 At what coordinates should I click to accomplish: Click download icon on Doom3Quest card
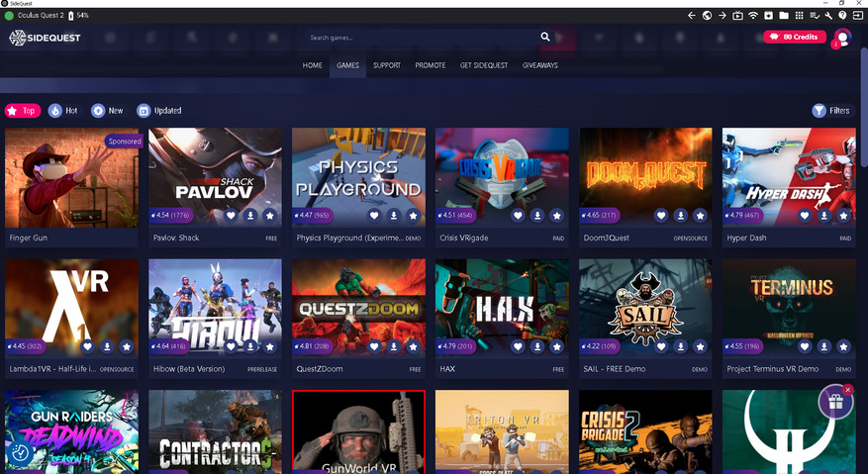coord(680,216)
